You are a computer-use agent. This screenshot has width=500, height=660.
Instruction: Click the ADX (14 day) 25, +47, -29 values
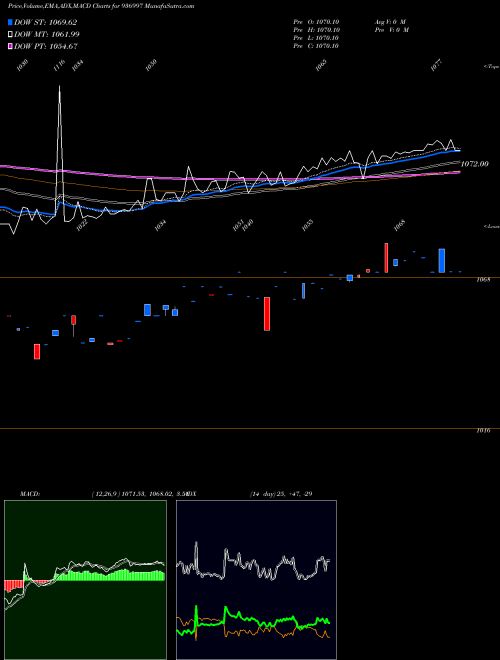[x=281, y=494]
